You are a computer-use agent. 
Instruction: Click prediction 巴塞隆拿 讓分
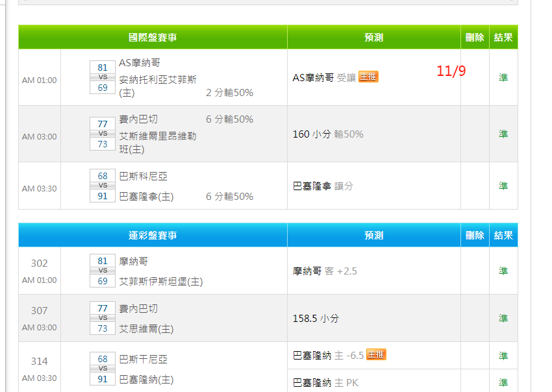click(323, 186)
